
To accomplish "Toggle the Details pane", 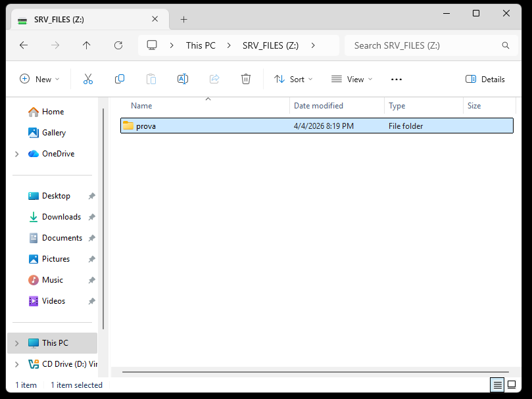I will coord(485,79).
